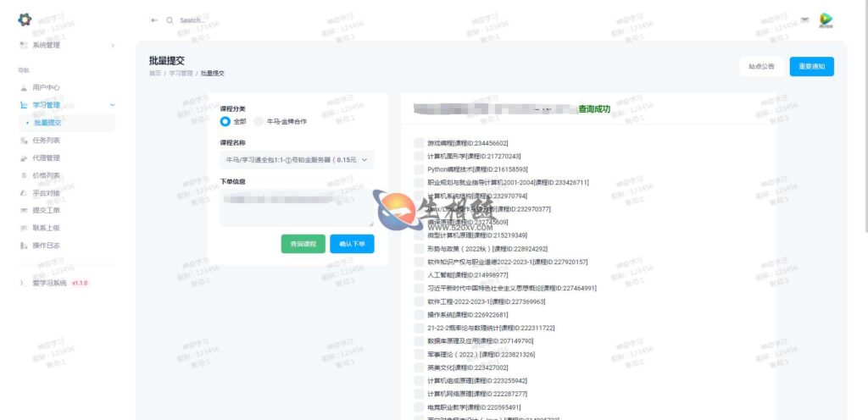This screenshot has height=420, width=868.
Task: Open the user avatar at top right
Action: point(826,20)
